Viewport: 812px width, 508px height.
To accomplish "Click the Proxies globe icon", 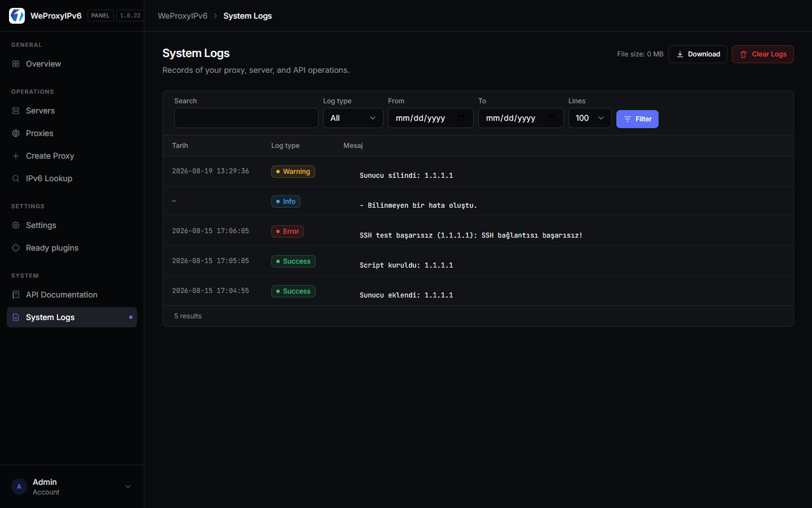I will [x=16, y=133].
